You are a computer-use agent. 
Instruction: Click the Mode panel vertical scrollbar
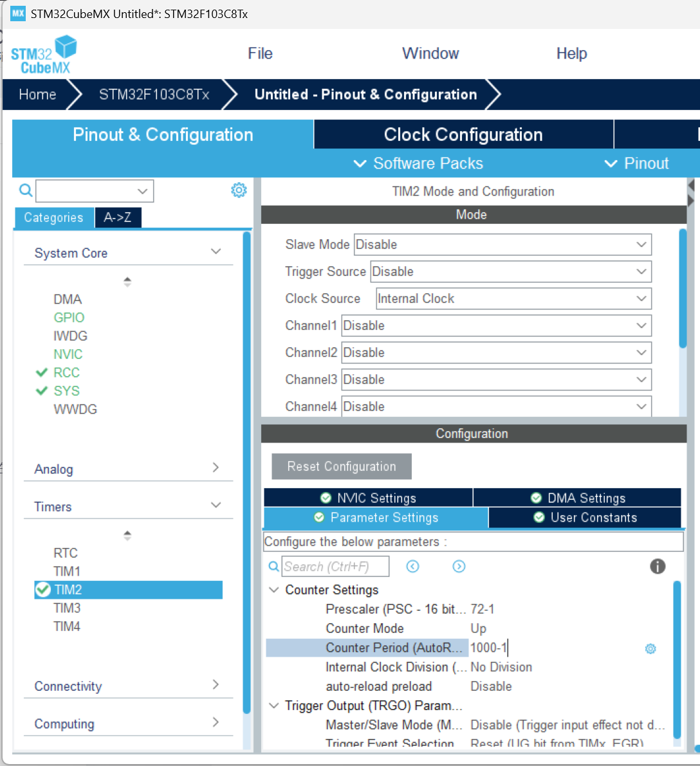pos(683,288)
